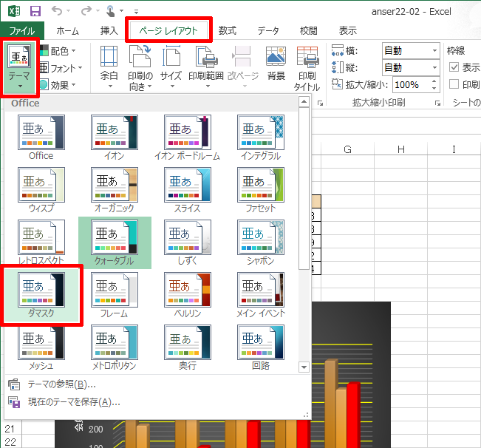Open the サイズ paper size menu
This screenshot has height=448, width=481.
[171, 67]
